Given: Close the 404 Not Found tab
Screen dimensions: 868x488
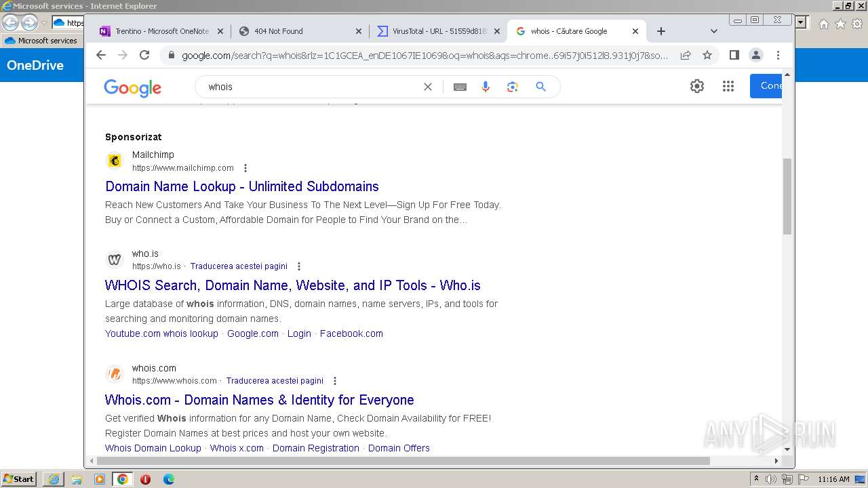Looking at the screenshot, I should pos(359,31).
